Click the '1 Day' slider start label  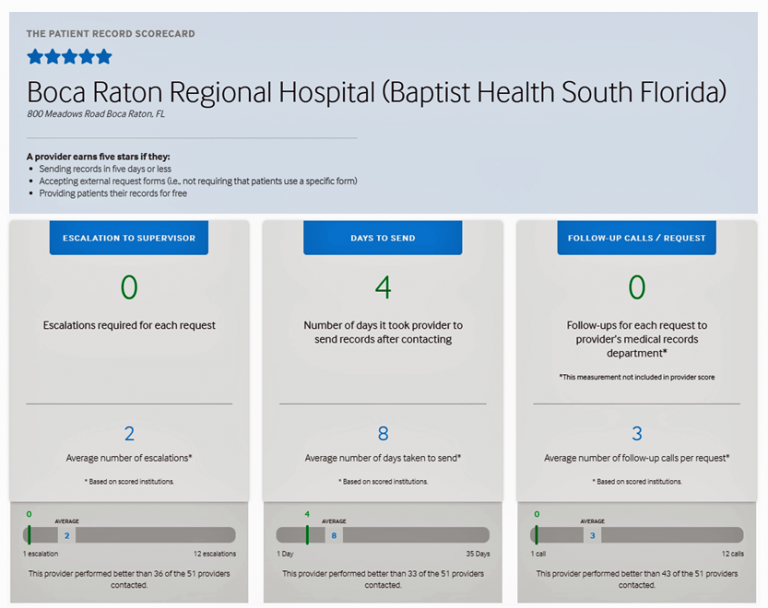pyautogui.click(x=285, y=554)
